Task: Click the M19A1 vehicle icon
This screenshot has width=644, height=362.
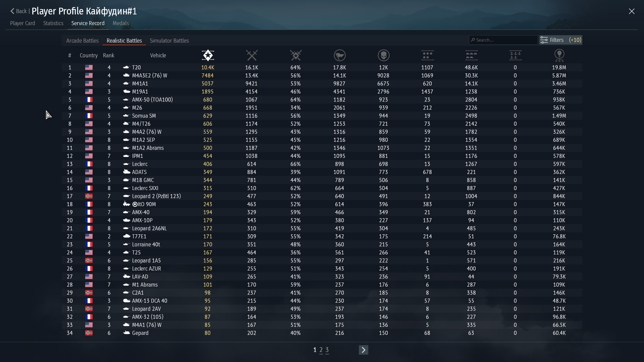Action: 126,92
